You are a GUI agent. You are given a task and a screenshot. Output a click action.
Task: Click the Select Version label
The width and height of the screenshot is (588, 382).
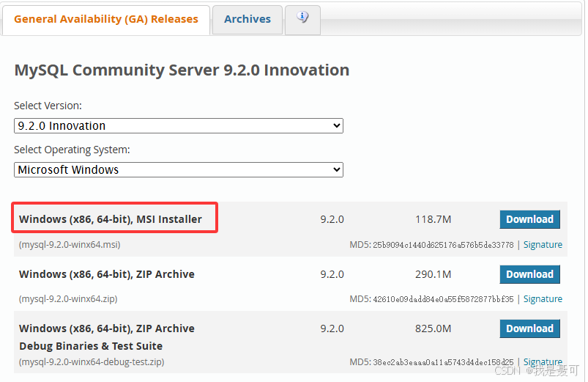click(48, 106)
